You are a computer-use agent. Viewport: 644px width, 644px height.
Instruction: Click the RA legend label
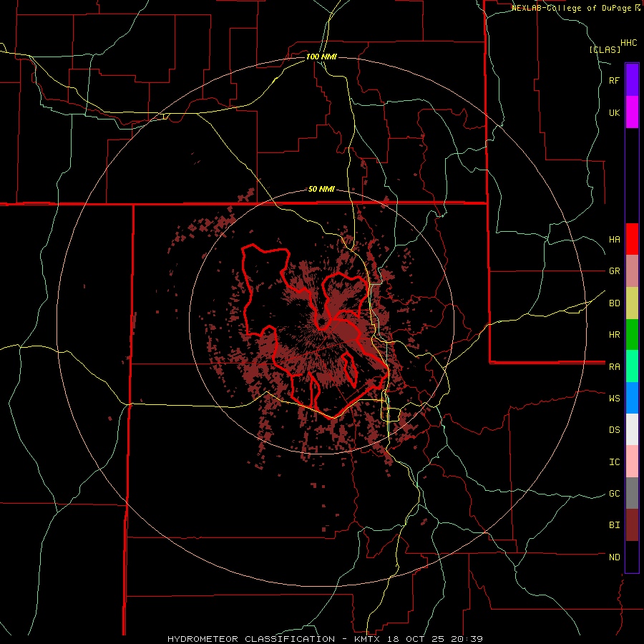614,367
